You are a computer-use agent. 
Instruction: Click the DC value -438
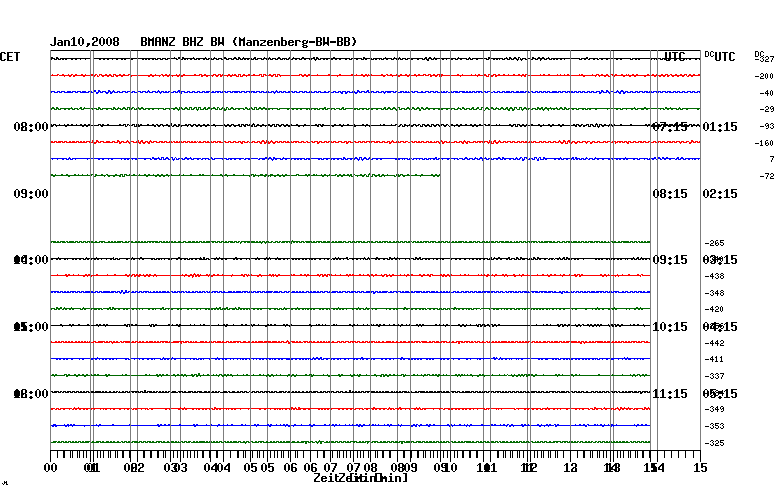[x=714, y=276]
